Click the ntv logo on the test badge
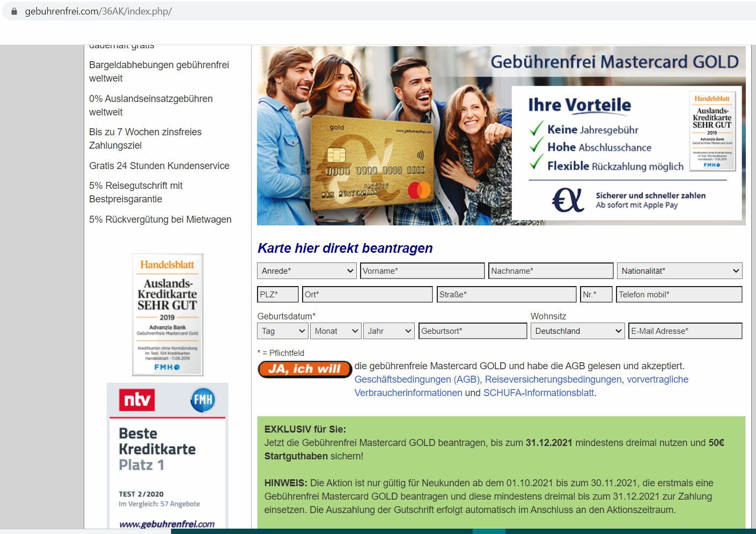The image size is (756, 534). [x=137, y=400]
